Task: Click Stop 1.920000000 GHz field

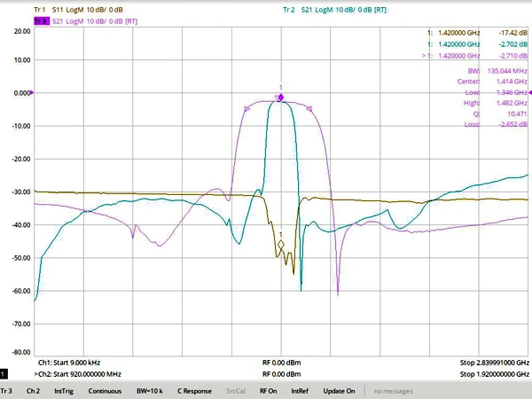Action: pos(495,374)
